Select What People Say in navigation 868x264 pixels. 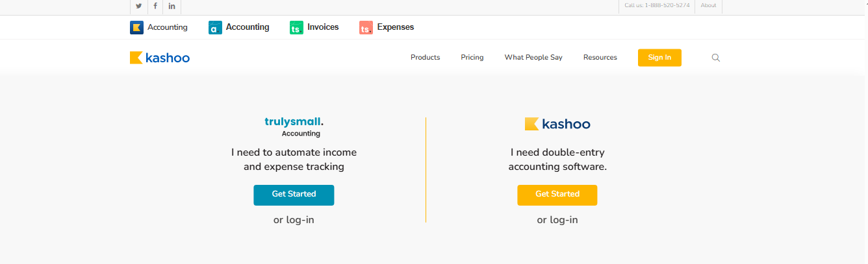tap(533, 58)
